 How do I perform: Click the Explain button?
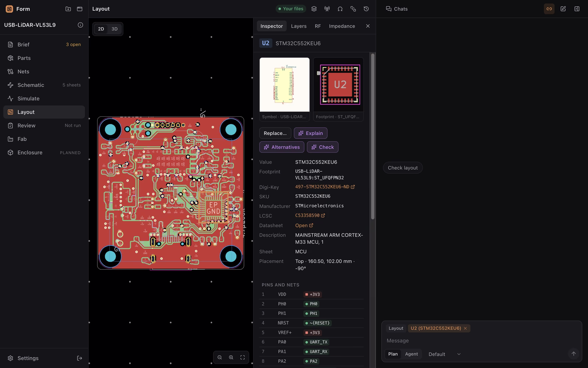click(311, 133)
